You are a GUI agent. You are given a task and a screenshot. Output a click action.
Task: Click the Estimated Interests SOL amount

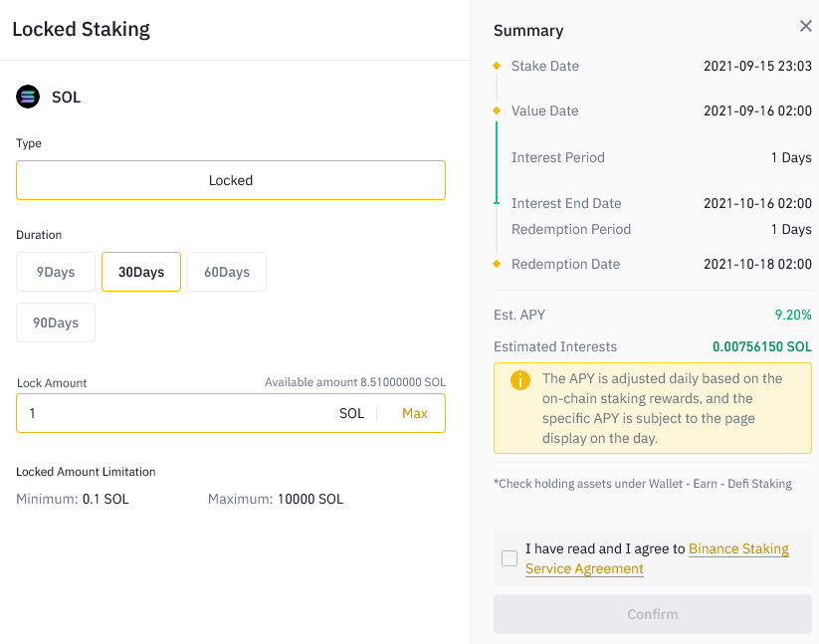tap(761, 346)
